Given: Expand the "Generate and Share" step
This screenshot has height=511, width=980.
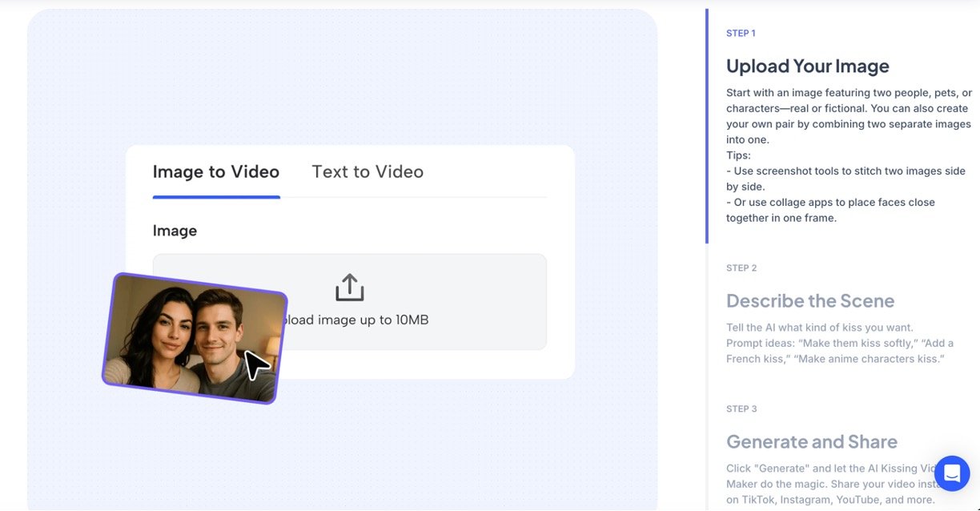Looking at the screenshot, I should (x=811, y=442).
